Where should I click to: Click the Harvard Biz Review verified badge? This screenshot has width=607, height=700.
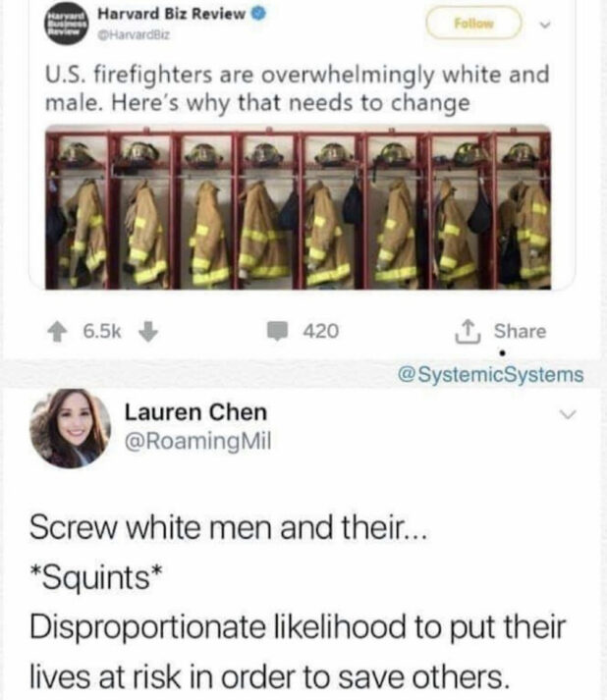[x=258, y=14]
